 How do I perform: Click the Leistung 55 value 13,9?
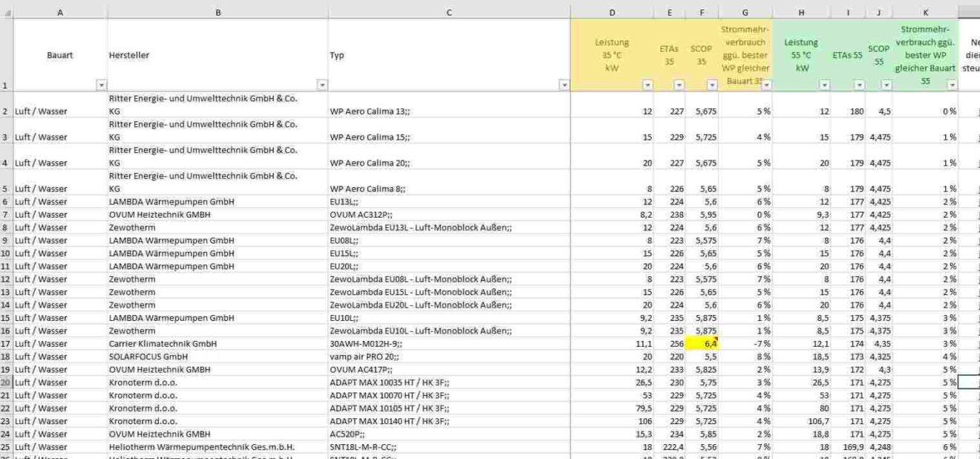[803, 370]
